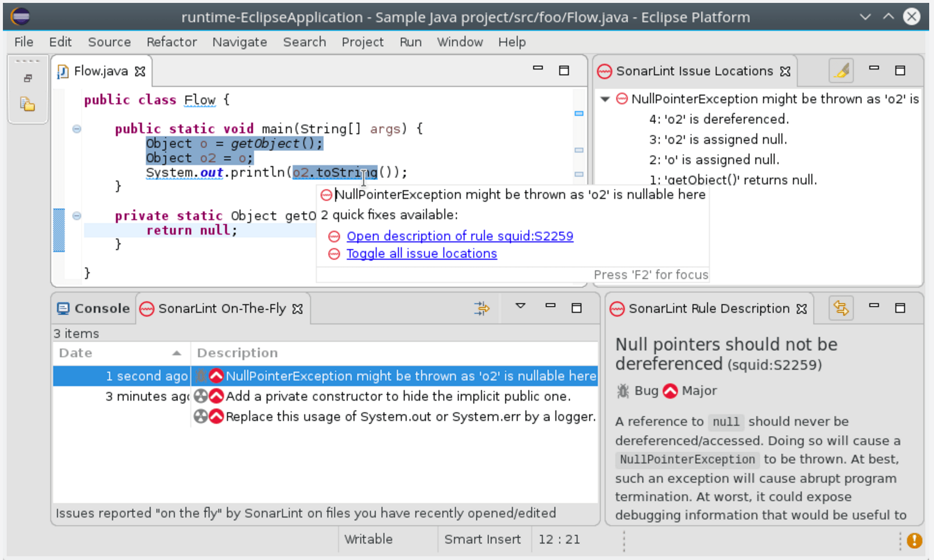
Task: Switch to the Console tab
Action: click(93, 308)
